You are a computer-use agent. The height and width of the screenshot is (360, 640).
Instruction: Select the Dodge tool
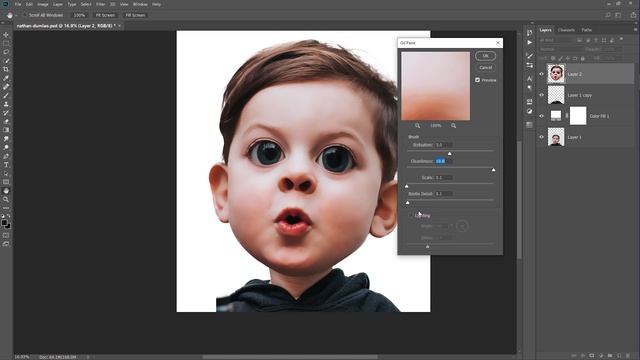[x=6, y=147]
